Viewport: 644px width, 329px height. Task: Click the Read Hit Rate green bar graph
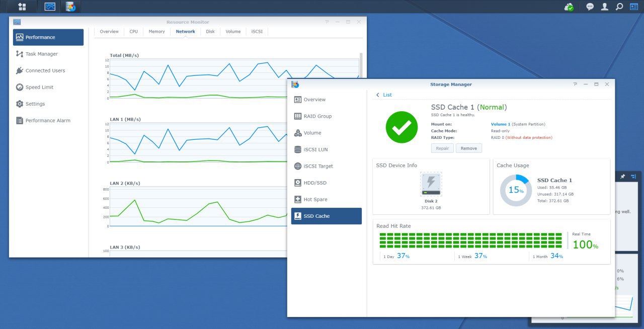pyautogui.click(x=470, y=240)
